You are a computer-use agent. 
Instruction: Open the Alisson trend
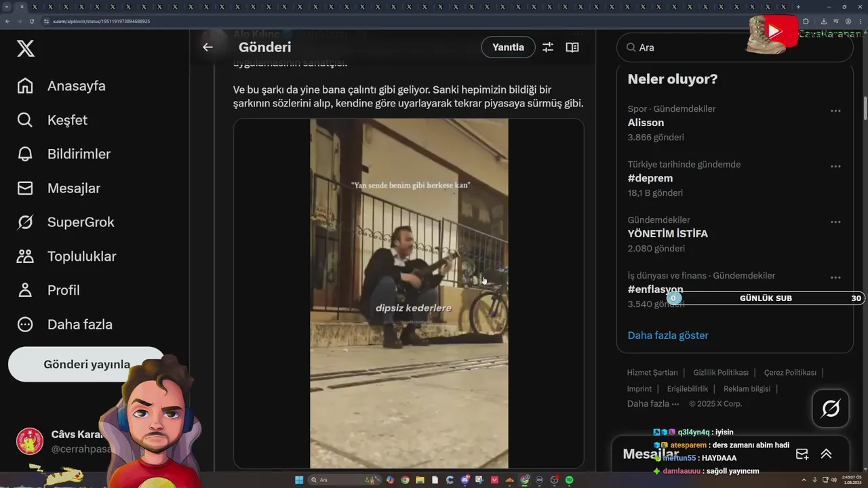point(646,123)
